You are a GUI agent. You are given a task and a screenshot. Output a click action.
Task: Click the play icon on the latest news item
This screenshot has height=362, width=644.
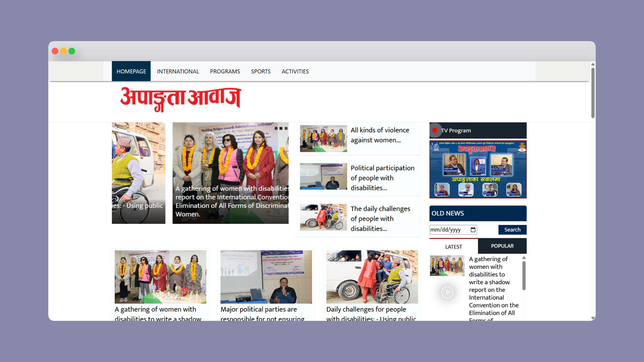[x=447, y=292]
